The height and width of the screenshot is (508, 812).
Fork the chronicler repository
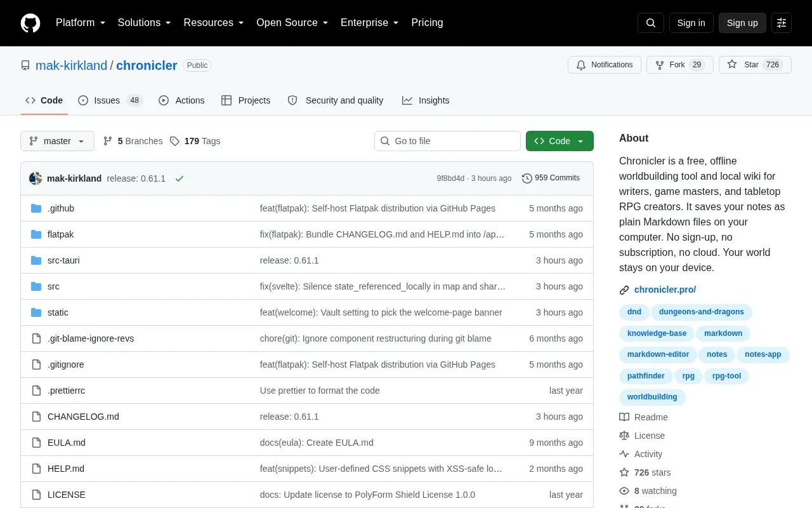tap(679, 65)
